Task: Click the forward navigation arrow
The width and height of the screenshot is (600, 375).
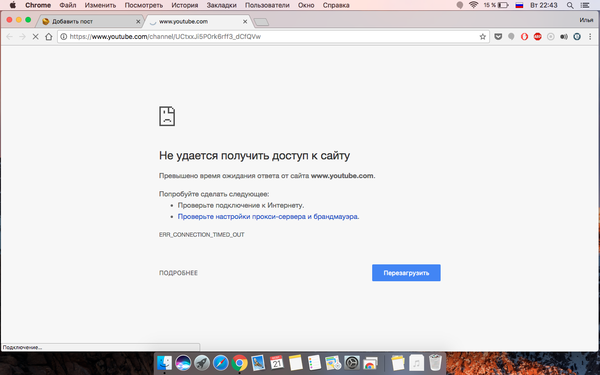Action: 23,37
